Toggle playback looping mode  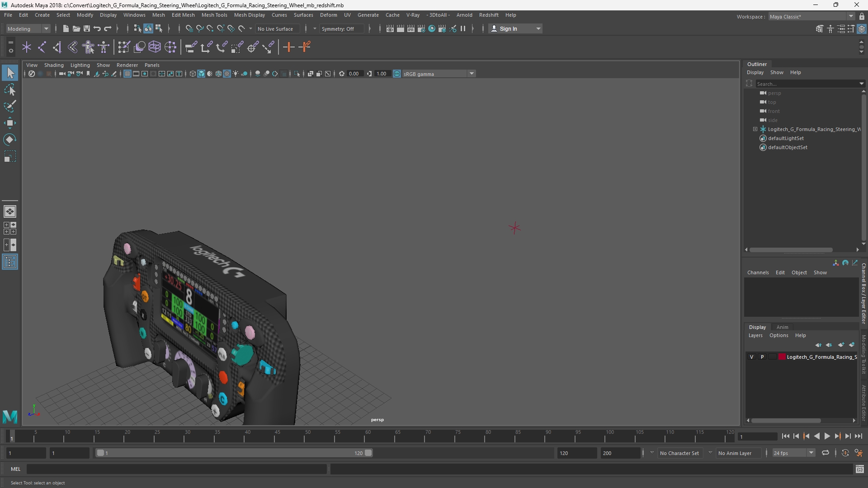(826, 453)
